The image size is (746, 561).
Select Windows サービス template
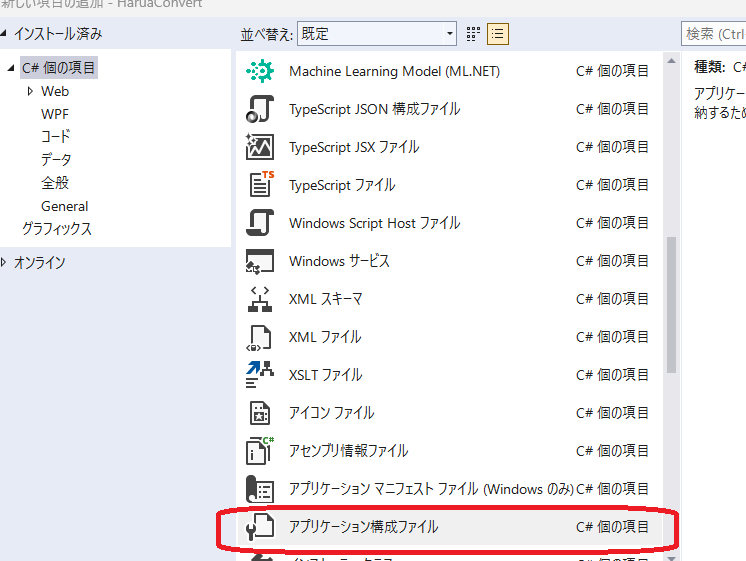[x=449, y=261]
